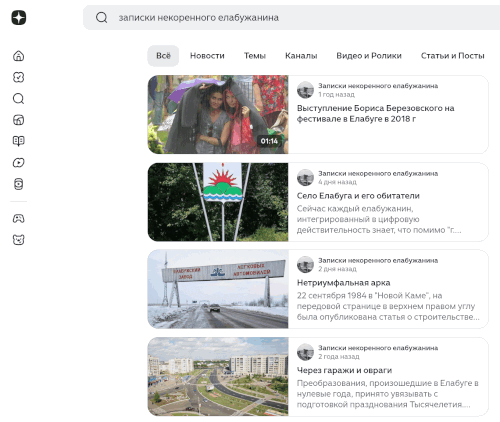
Task: Open the Games gamepad sidebar icon
Action: [19, 218]
